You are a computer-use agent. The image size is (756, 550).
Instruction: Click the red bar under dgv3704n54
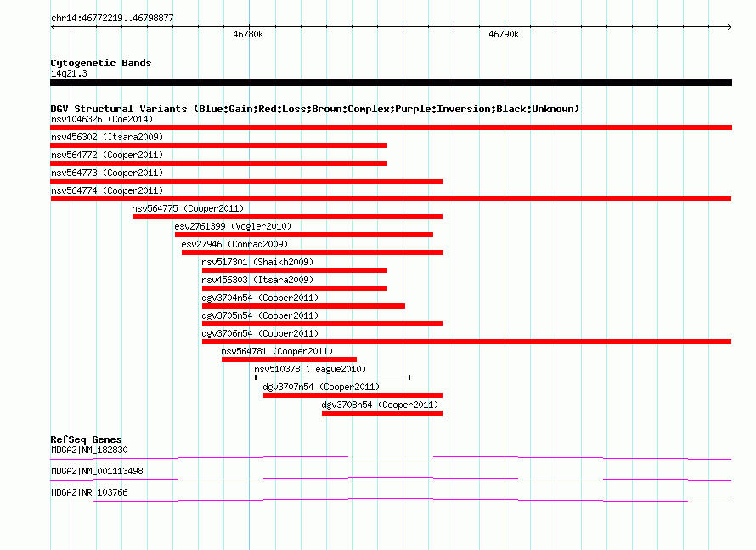click(304, 306)
